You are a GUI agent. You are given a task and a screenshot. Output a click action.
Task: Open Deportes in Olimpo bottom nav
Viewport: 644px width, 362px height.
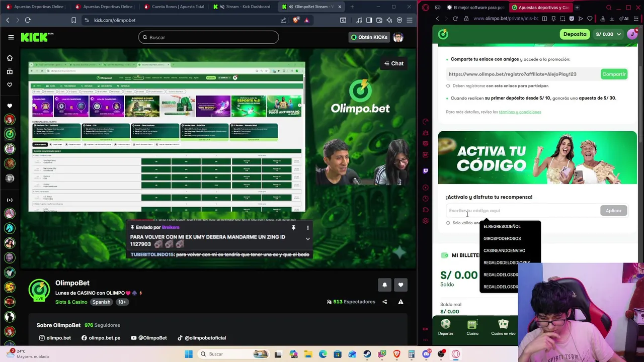[445, 327]
